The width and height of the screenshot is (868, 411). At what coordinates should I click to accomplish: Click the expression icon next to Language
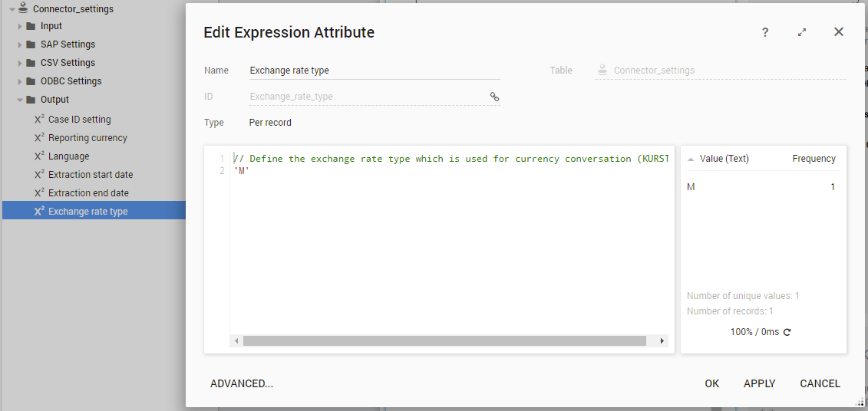coord(39,156)
